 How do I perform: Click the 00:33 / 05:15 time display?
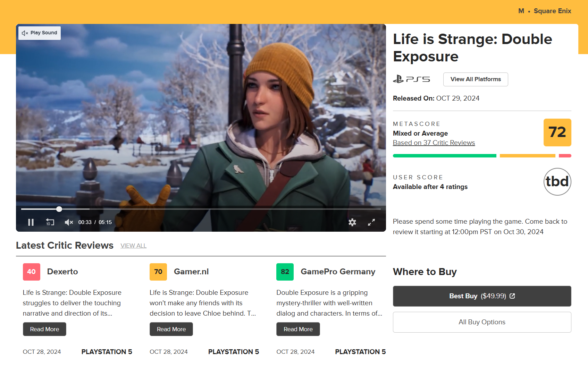(x=95, y=222)
